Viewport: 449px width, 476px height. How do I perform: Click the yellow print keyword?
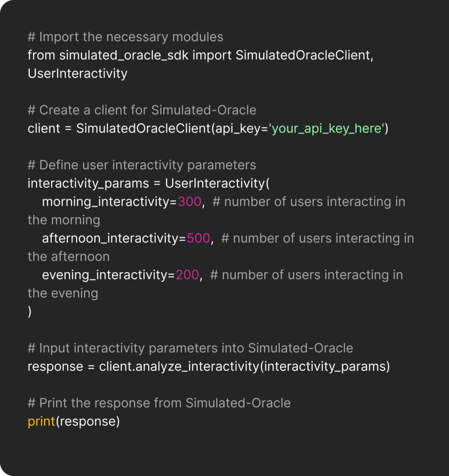click(41, 422)
